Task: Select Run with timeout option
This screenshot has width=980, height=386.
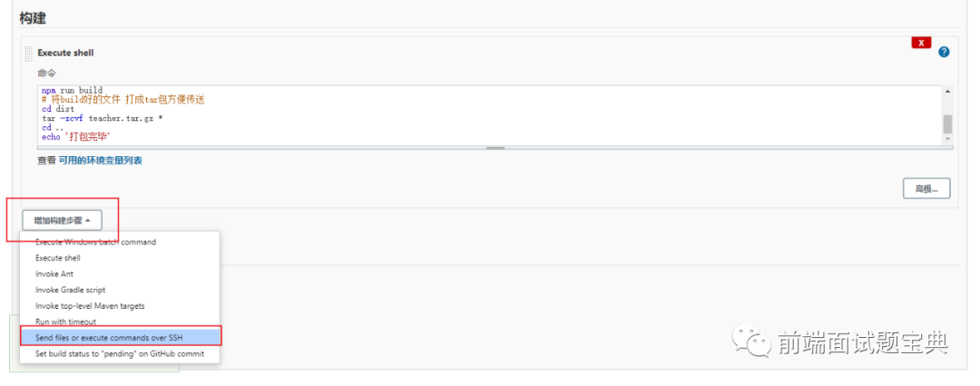Action: (x=65, y=322)
